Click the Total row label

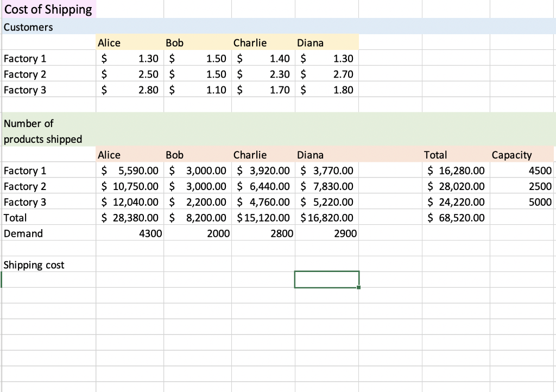coord(48,217)
